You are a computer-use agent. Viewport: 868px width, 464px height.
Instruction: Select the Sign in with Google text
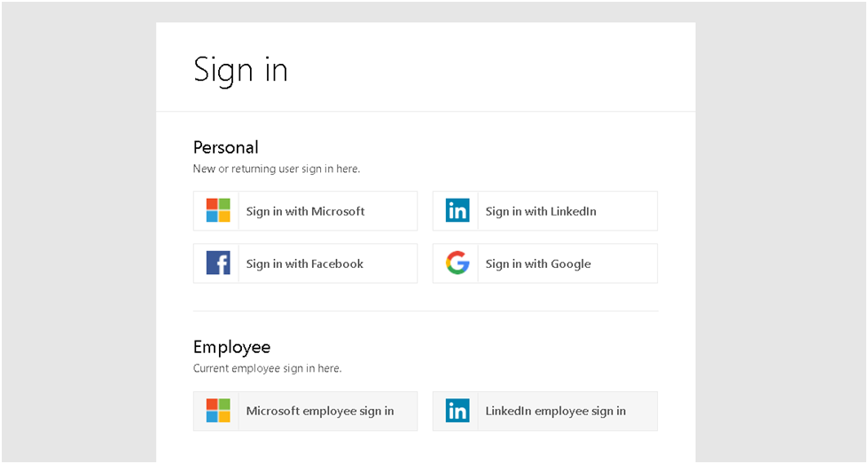[x=538, y=264]
